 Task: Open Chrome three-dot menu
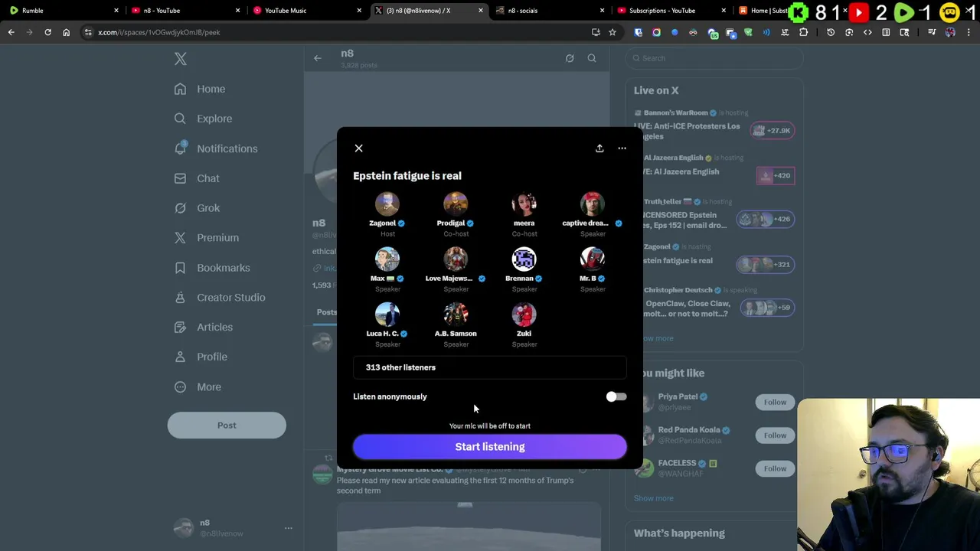(x=969, y=32)
